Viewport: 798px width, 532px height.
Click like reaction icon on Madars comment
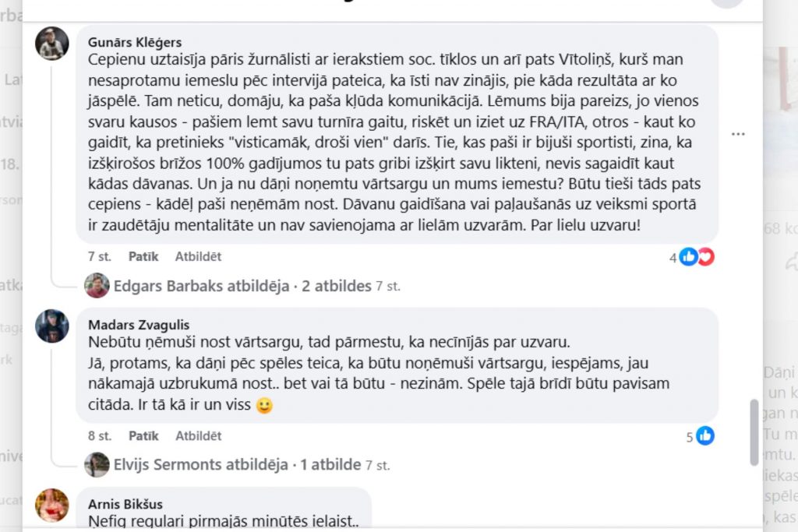point(704,436)
